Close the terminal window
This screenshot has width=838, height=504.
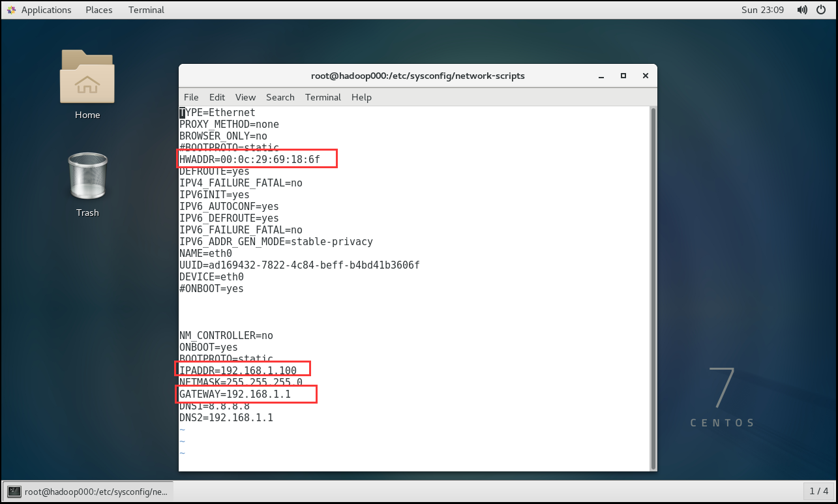(645, 76)
